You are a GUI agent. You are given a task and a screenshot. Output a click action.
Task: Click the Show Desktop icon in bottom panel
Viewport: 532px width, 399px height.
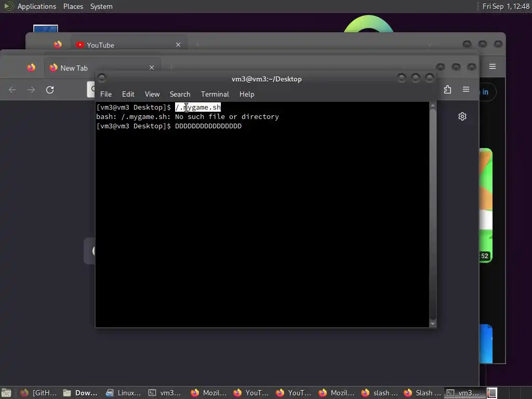point(6,393)
